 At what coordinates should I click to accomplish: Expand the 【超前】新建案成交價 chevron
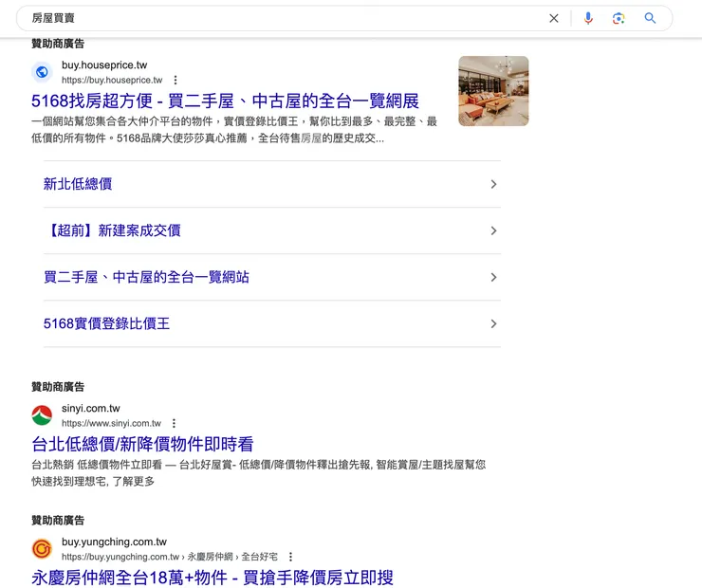[493, 230]
